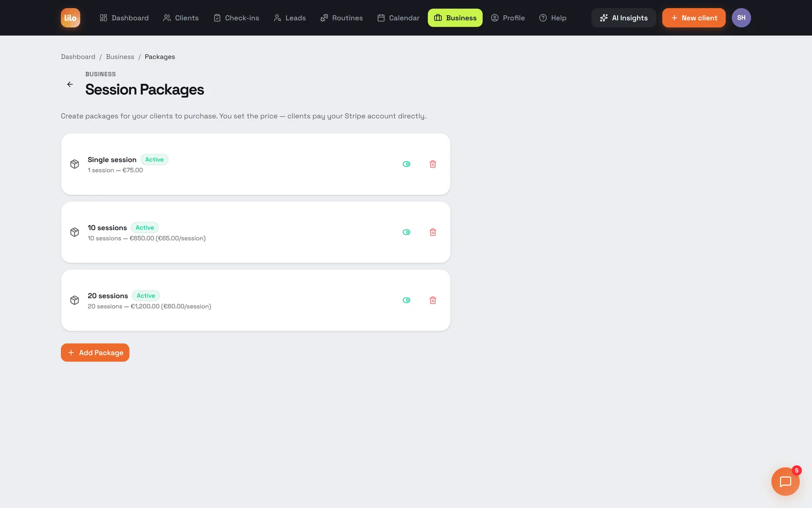
Task: Delete the 20 sessions package
Action: [x=433, y=300]
